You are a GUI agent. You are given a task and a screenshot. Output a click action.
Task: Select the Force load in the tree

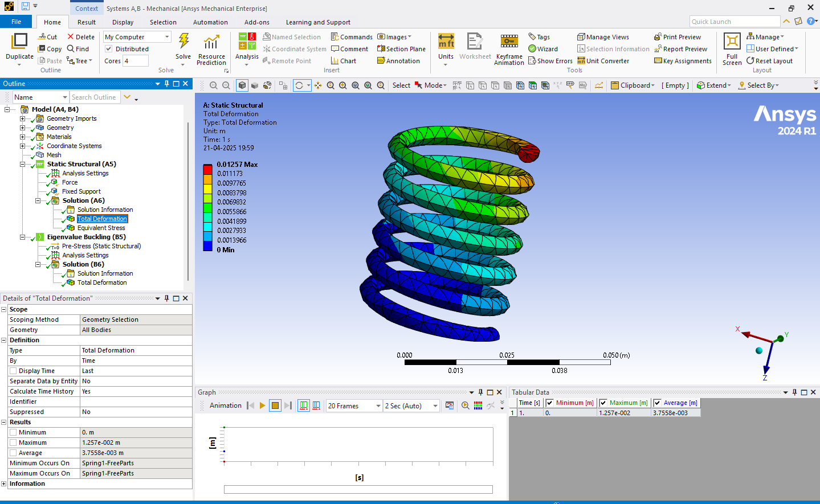pyautogui.click(x=70, y=182)
